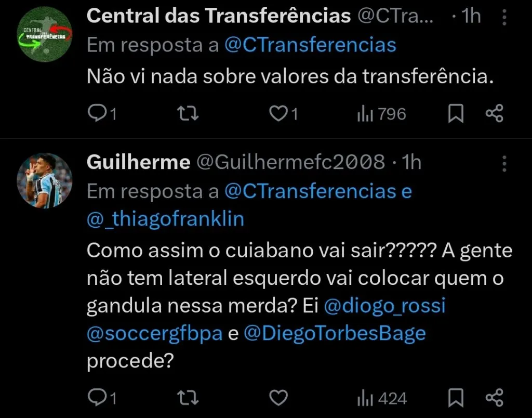
Task: Open the retweet icon on Guilherme's reply
Action: click(x=188, y=397)
